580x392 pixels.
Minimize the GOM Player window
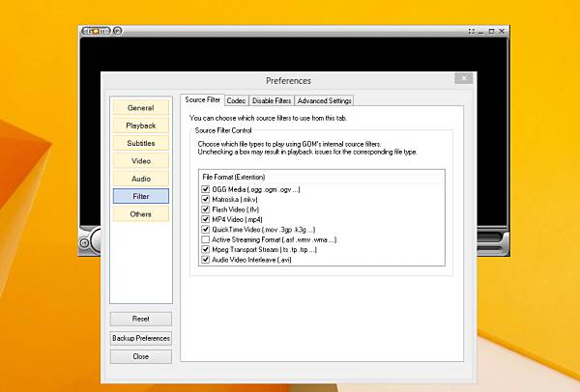tap(480, 32)
